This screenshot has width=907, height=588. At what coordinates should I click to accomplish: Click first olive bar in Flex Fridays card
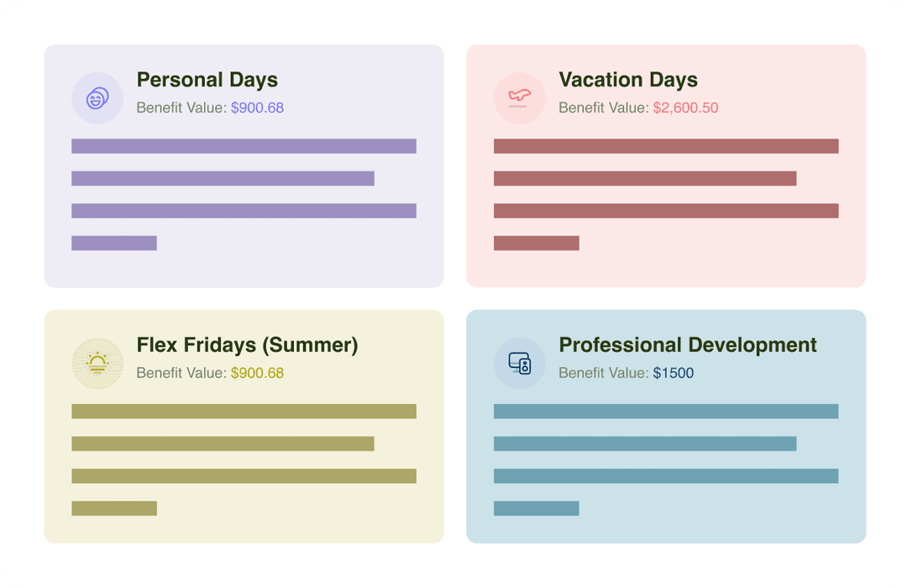click(x=244, y=412)
